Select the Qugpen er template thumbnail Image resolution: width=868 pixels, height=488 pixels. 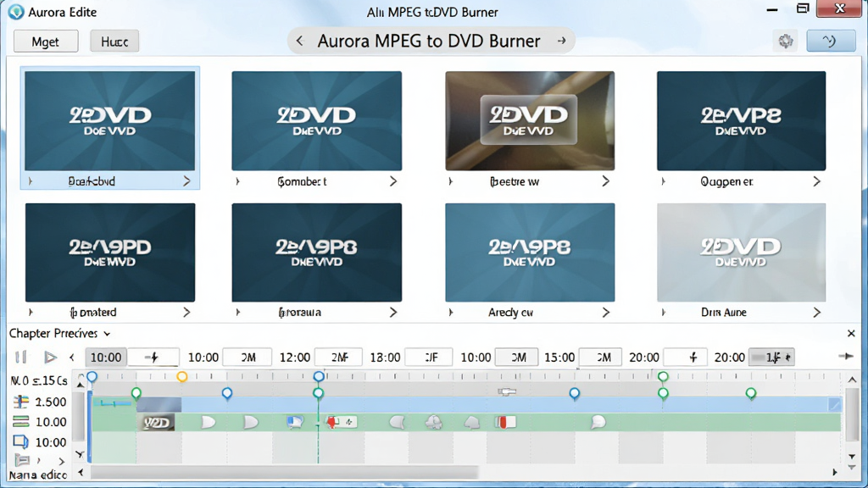click(x=741, y=120)
